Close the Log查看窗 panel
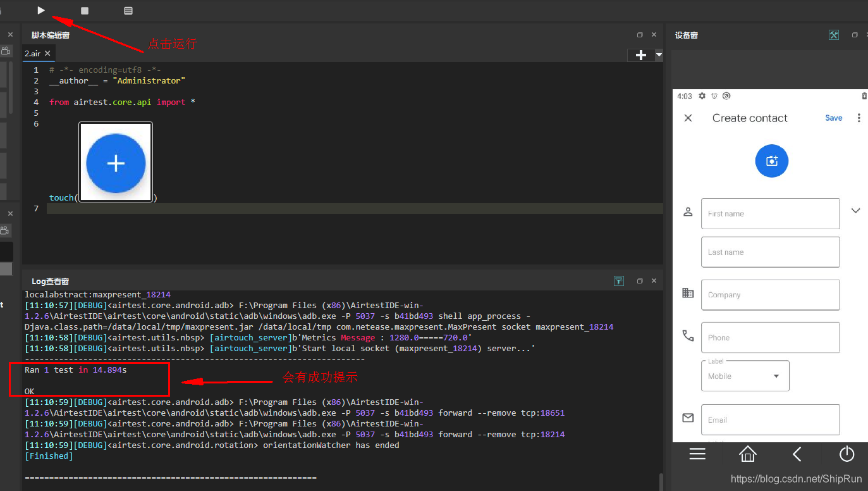The image size is (868, 491). coord(654,281)
